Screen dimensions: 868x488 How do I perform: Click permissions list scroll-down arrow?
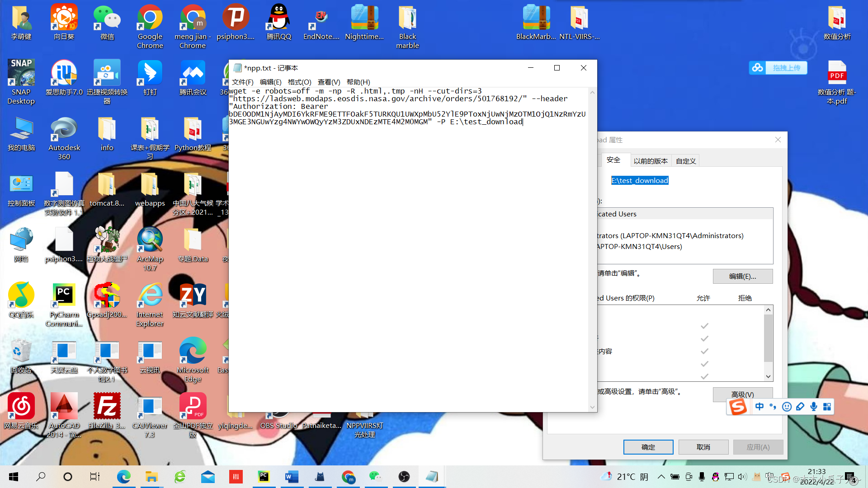tap(768, 376)
